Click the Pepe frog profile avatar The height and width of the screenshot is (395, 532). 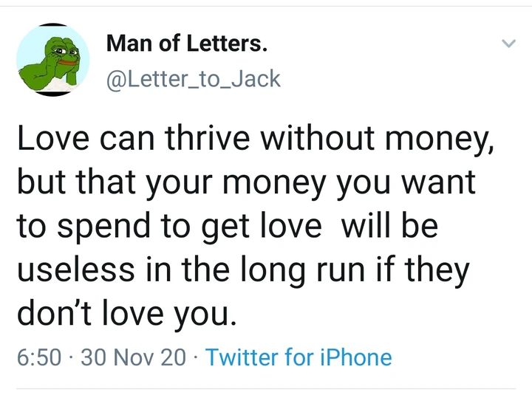coord(52,59)
